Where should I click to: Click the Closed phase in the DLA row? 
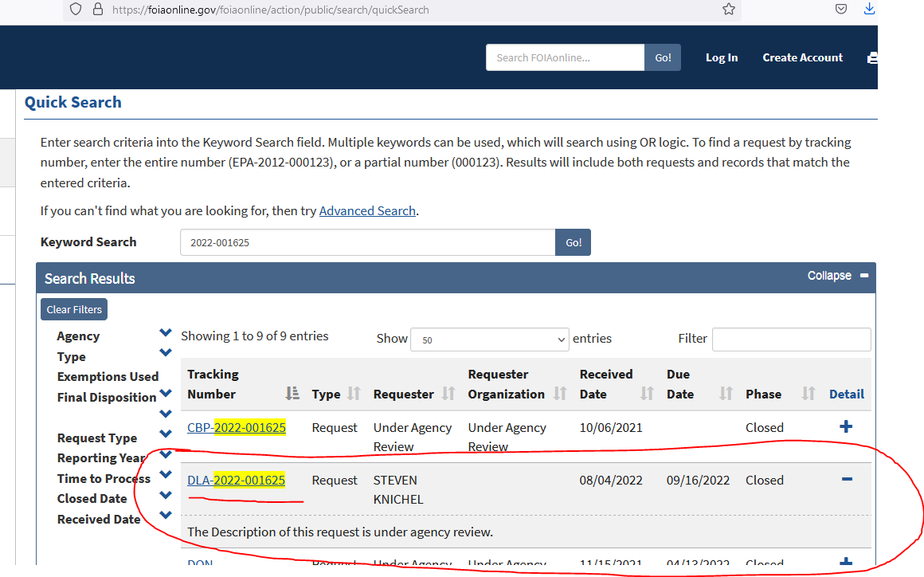coord(765,481)
